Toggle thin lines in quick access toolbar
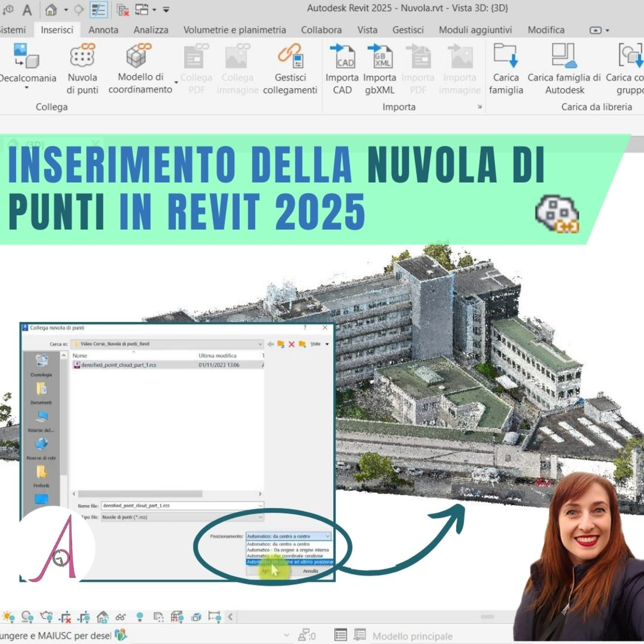This screenshot has width=644, height=644. (x=99, y=10)
